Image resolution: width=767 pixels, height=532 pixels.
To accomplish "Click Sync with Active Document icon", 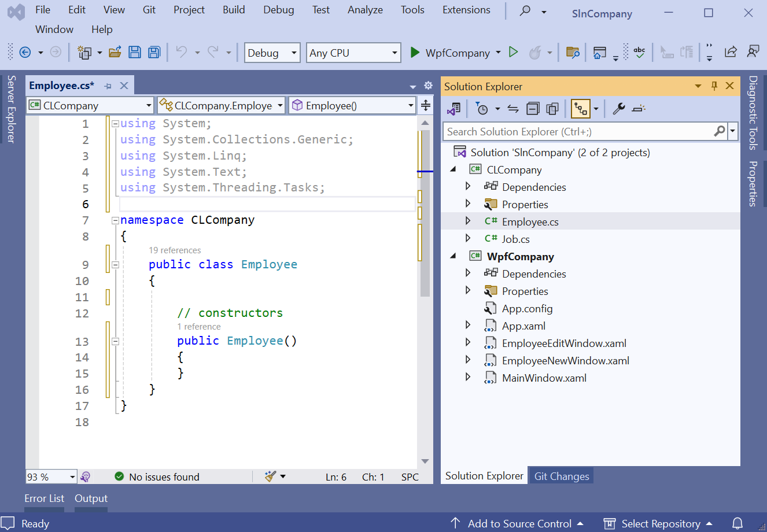I will click(x=513, y=108).
